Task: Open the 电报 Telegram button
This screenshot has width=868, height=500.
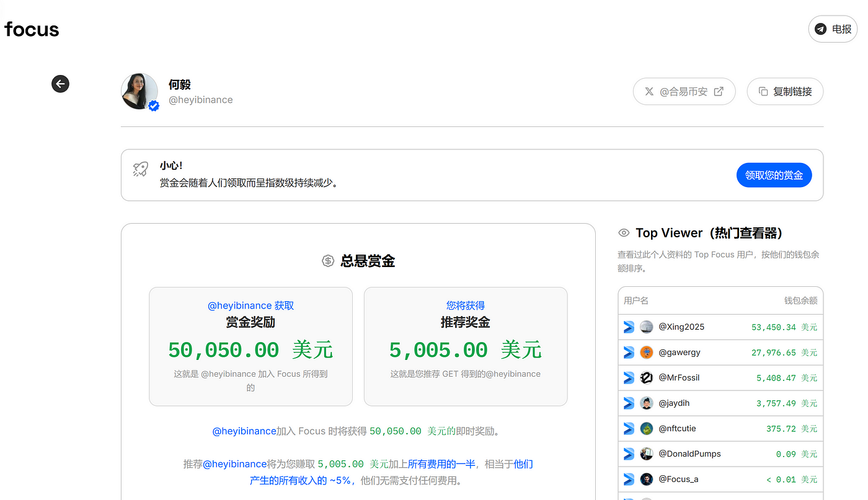Action: coord(832,29)
